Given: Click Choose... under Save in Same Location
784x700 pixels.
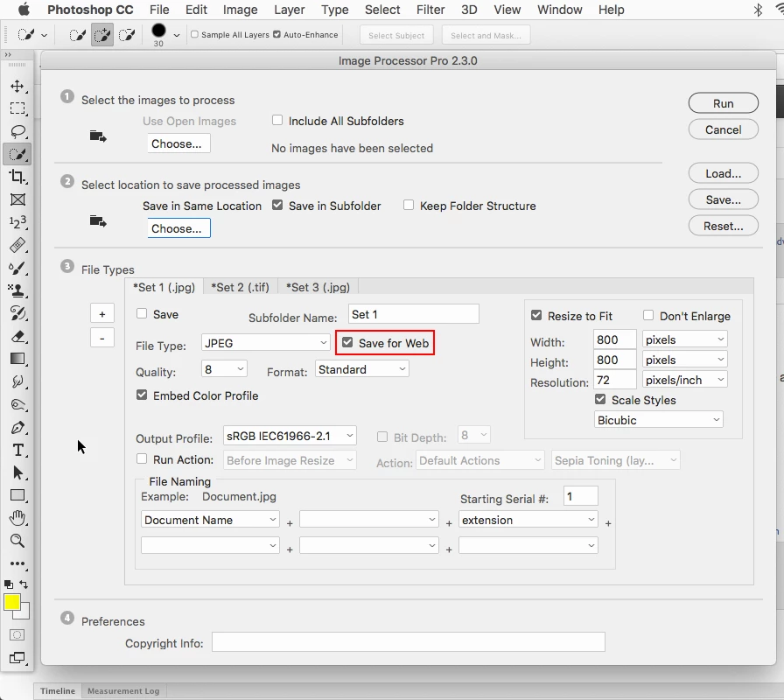Looking at the screenshot, I should (x=179, y=228).
